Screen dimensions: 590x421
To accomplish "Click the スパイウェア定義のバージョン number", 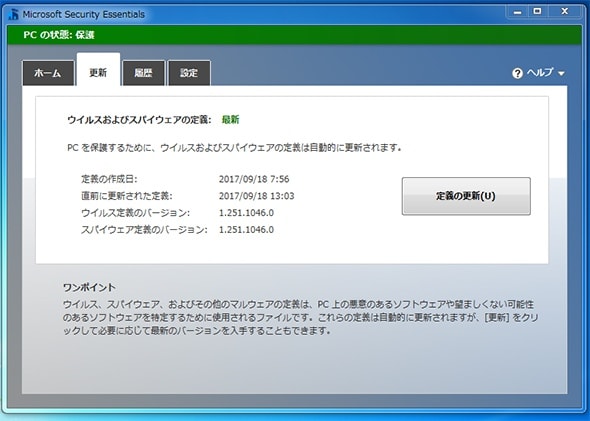I will [246, 229].
